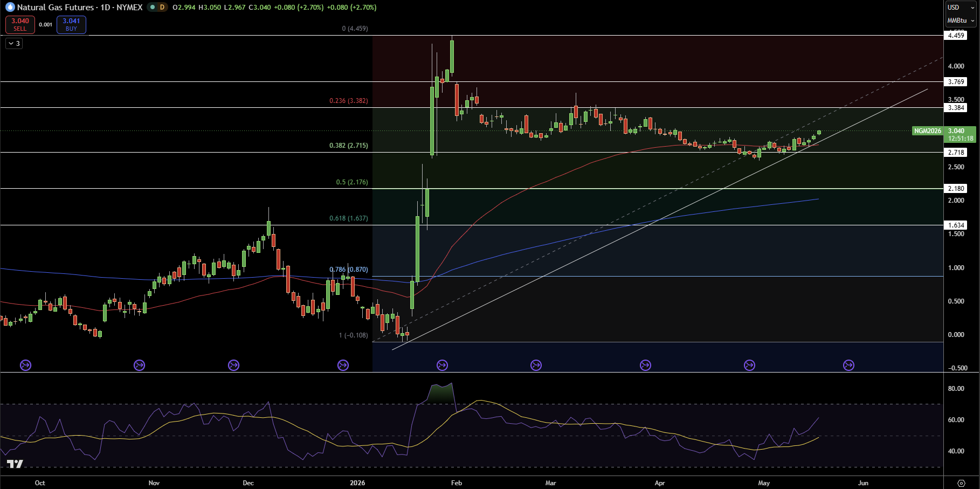Click the 3.769 price axis label
Screen dimensions: 980x489
(x=956, y=82)
